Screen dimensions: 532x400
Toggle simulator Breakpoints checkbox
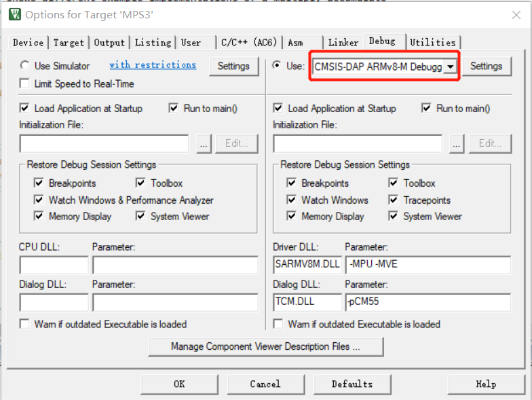coord(39,183)
